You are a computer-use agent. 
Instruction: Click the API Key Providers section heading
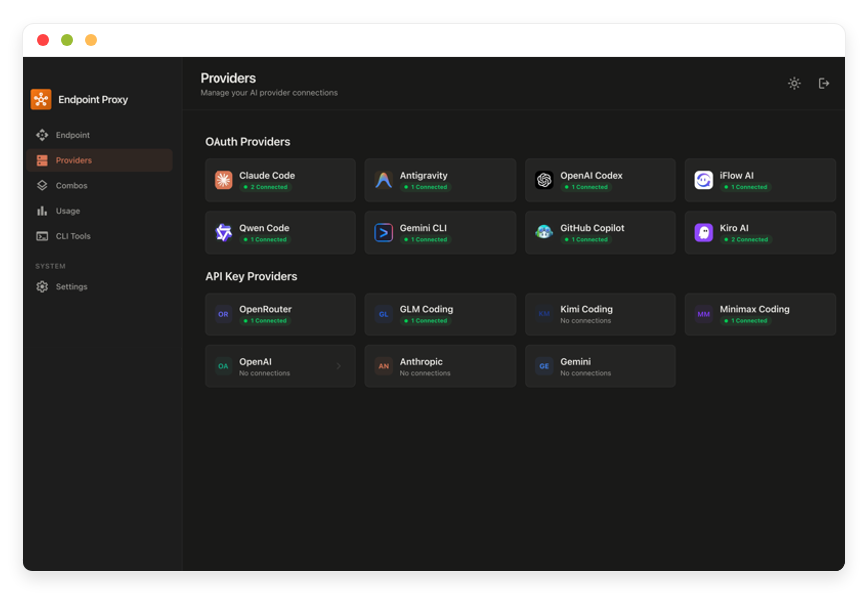point(250,276)
